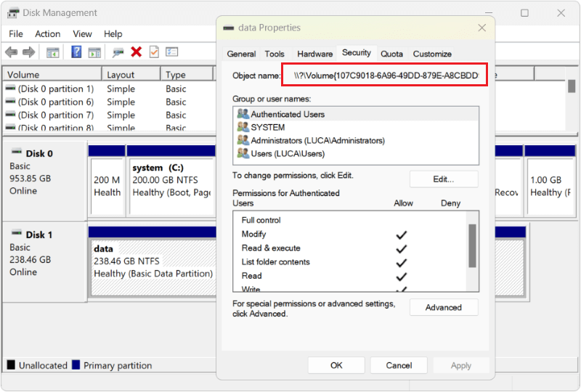Viewport: 581px width, 392px height.
Task: Open the Action menu
Action: pyautogui.click(x=47, y=34)
